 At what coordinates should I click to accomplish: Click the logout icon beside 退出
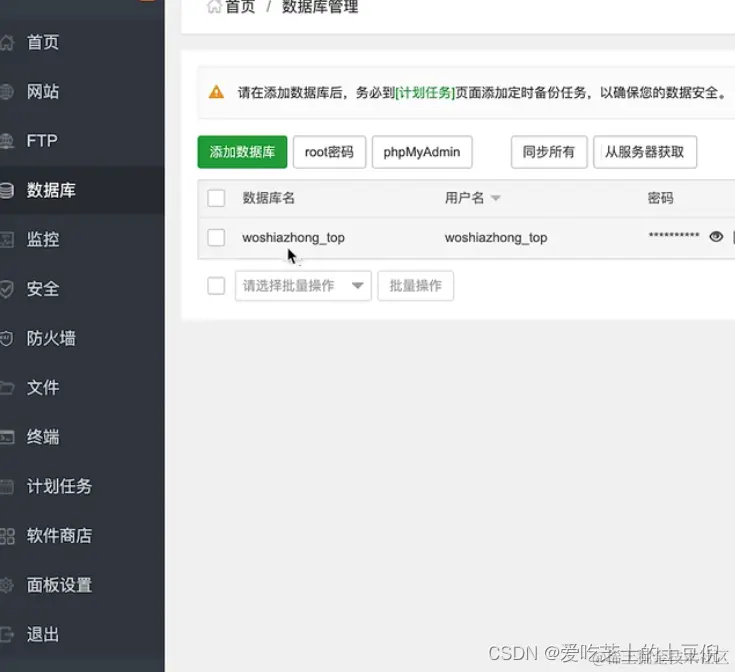point(6,635)
